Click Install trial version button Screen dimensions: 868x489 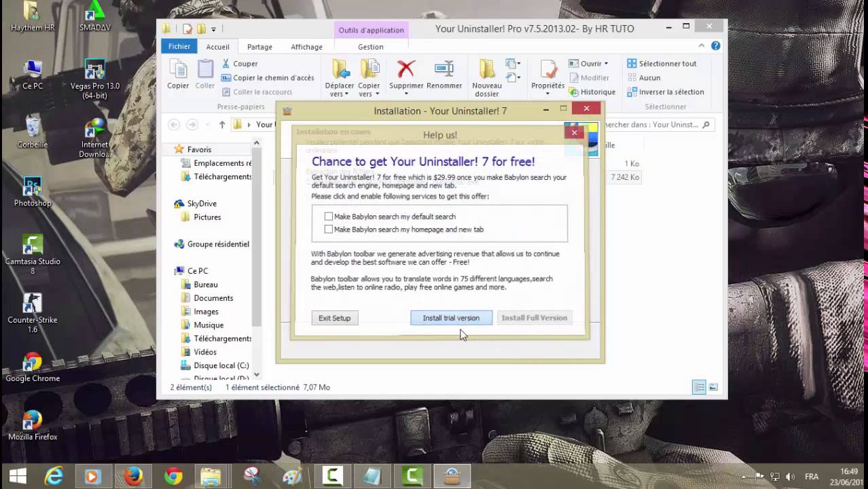[x=451, y=318]
